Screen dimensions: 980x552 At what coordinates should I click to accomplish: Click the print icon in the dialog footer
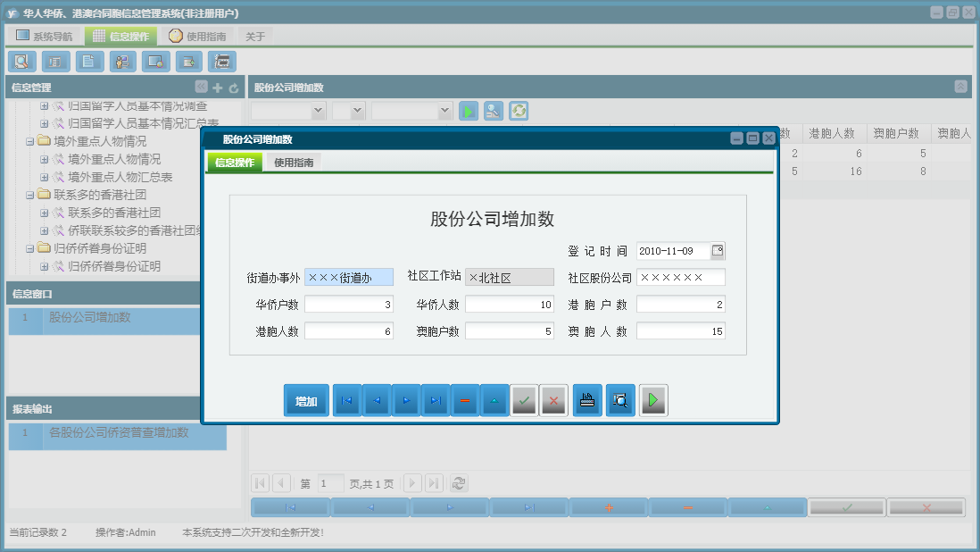click(x=586, y=400)
